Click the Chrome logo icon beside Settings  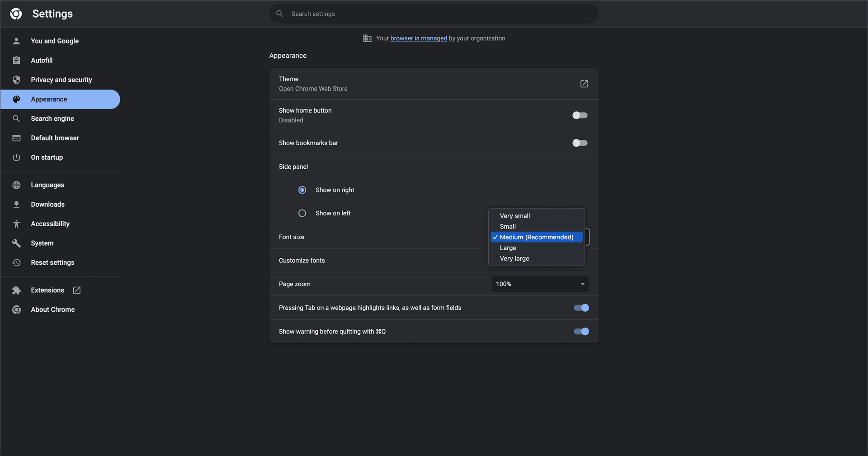click(16, 14)
